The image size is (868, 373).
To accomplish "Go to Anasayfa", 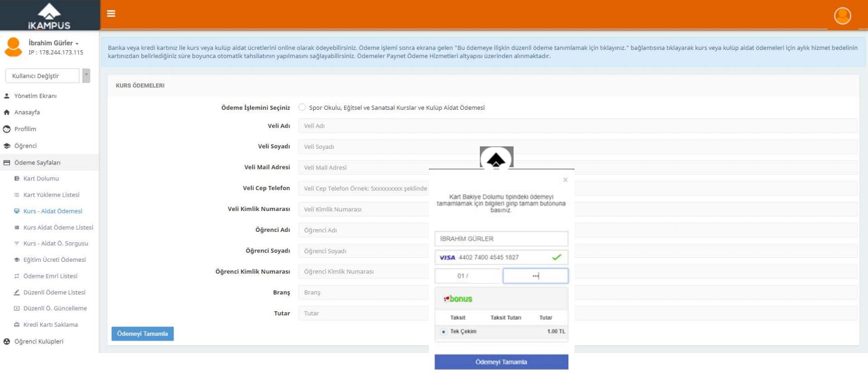I will point(27,113).
